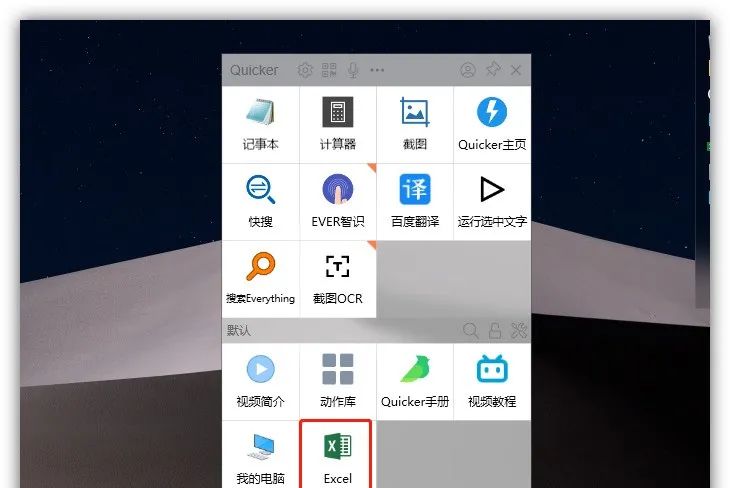This screenshot has height=488, width=730.
Task: Toggle the lock icon in 默认 bar
Action: [495, 331]
